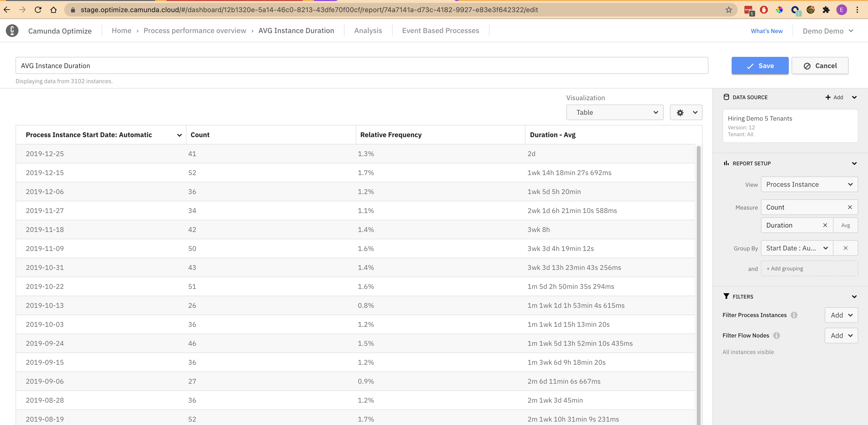The width and height of the screenshot is (868, 425).
Task: Add a new data source
Action: tap(834, 97)
